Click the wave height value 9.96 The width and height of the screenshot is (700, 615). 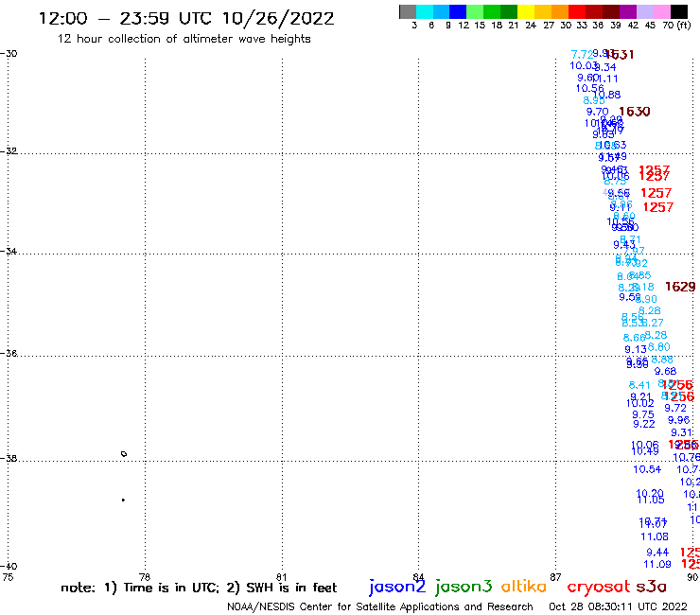(678, 420)
